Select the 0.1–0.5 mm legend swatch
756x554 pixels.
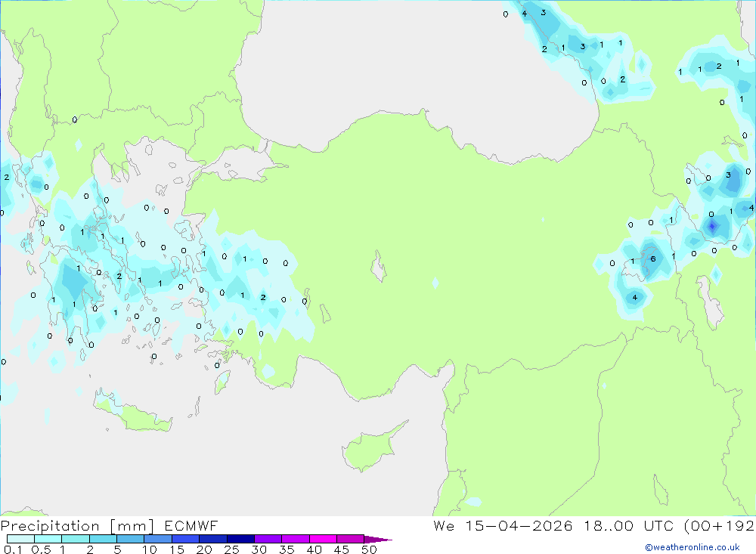pyautogui.click(x=20, y=539)
